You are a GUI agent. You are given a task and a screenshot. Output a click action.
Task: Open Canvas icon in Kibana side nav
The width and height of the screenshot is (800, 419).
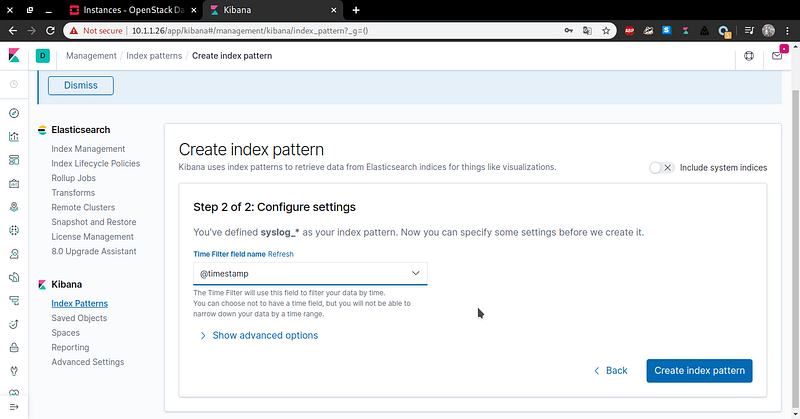[14, 184]
